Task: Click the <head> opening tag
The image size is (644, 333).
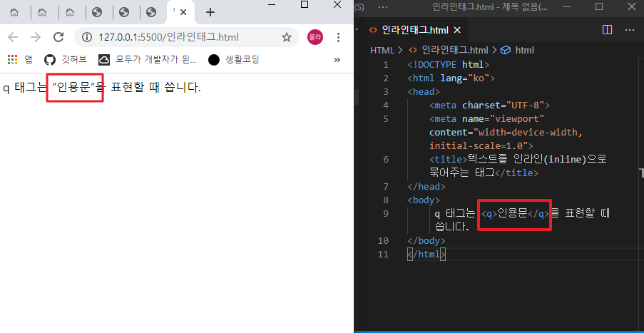Action: [424, 91]
